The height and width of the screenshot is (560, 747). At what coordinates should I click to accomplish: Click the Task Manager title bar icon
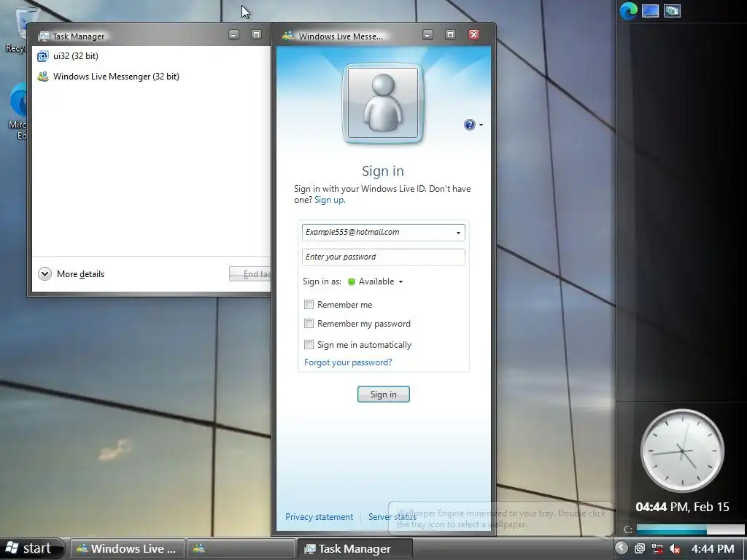coord(44,36)
